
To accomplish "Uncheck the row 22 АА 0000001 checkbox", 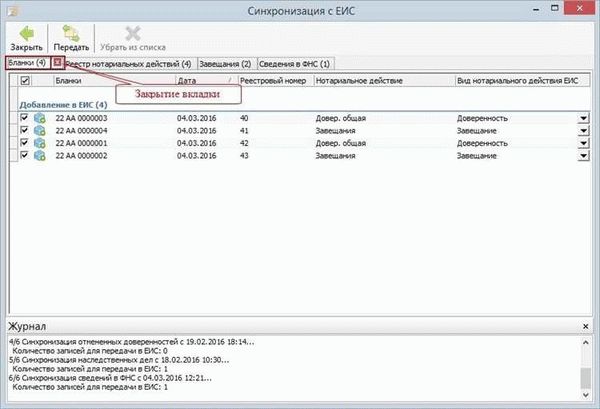I will point(24,142).
